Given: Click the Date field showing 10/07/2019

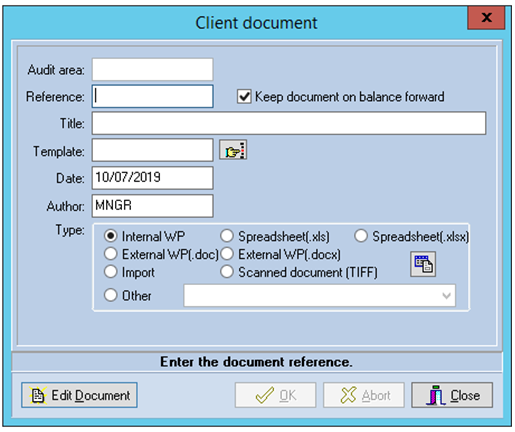Looking at the screenshot, I should pyautogui.click(x=153, y=178).
